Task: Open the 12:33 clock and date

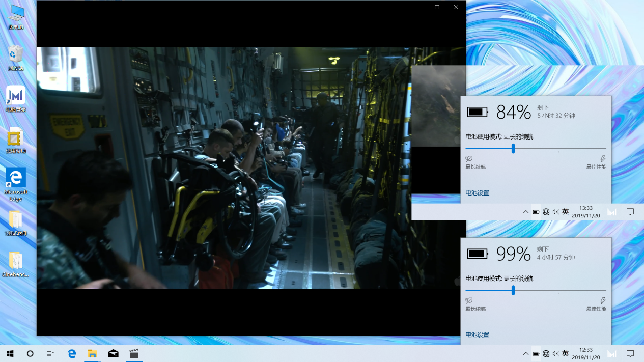Action: tap(586, 354)
